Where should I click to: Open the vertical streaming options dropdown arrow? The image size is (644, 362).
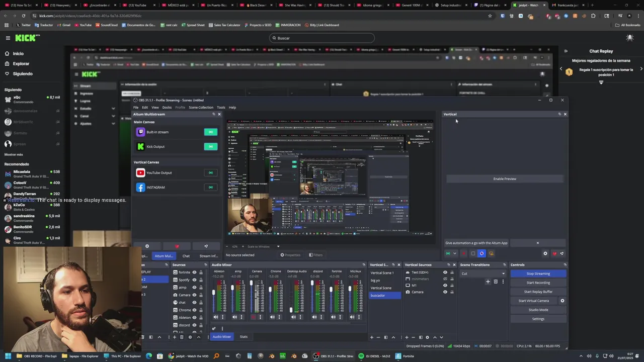pyautogui.click(x=455, y=253)
